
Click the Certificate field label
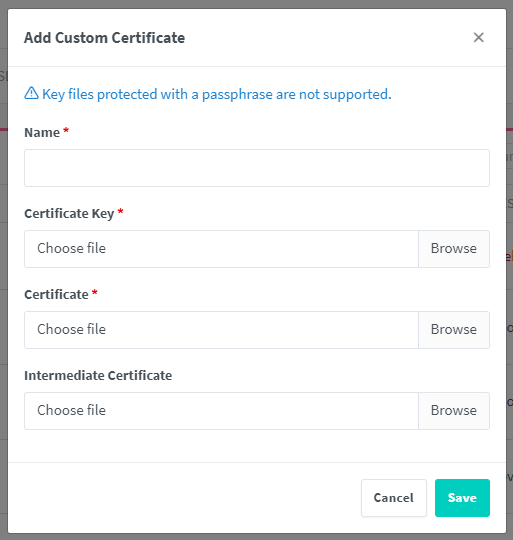coord(56,295)
